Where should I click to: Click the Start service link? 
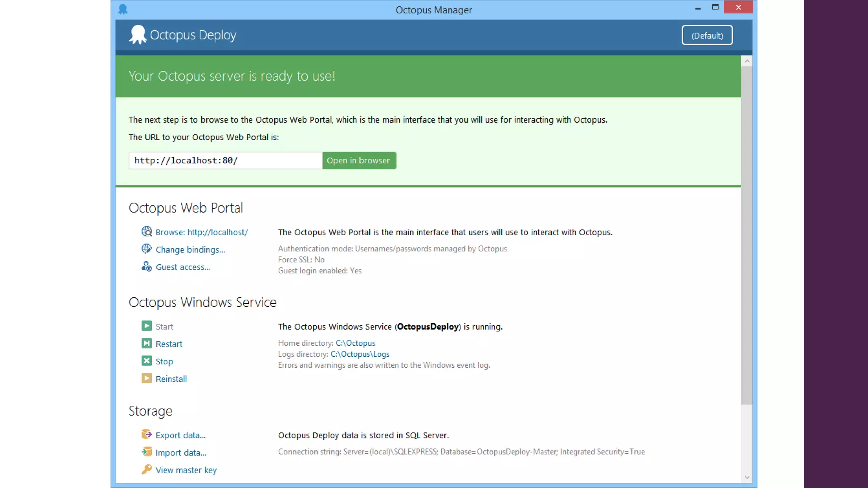coord(164,327)
